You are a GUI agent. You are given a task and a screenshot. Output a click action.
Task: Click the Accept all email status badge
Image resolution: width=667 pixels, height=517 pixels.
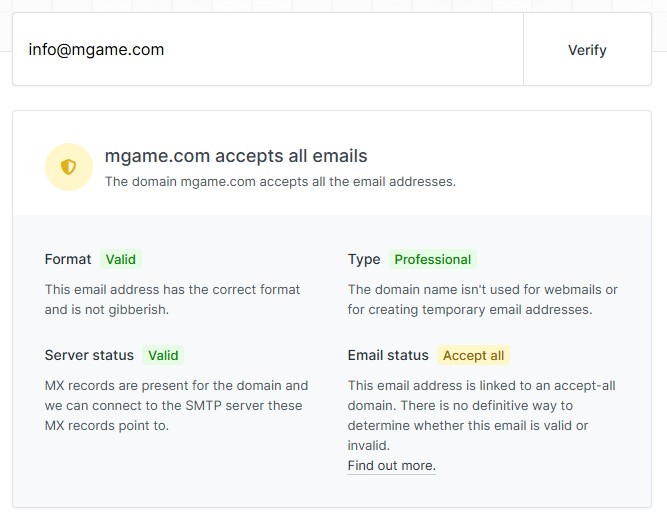click(473, 355)
